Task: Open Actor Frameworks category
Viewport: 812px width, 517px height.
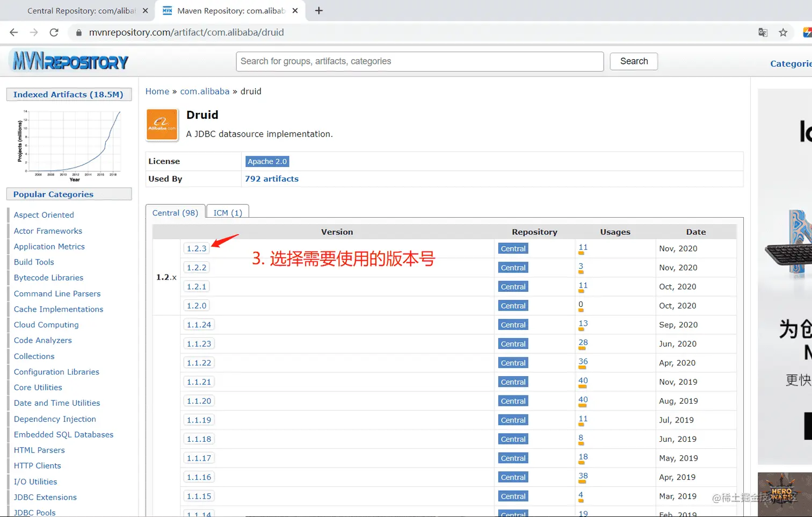Action: pos(48,231)
